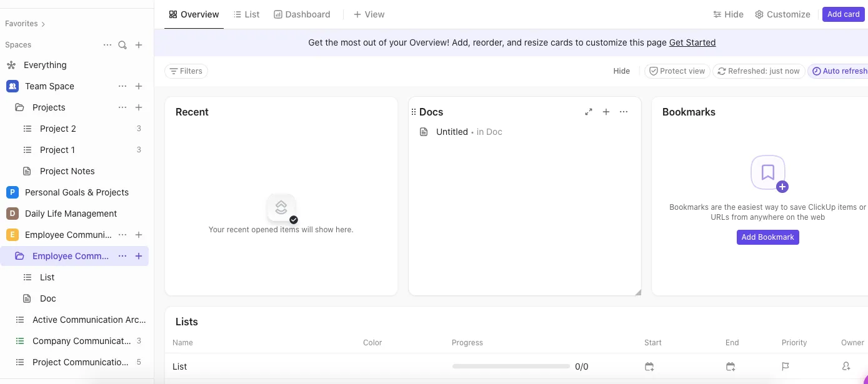
Task: Expand Favorites section chevron
Action: click(43, 24)
